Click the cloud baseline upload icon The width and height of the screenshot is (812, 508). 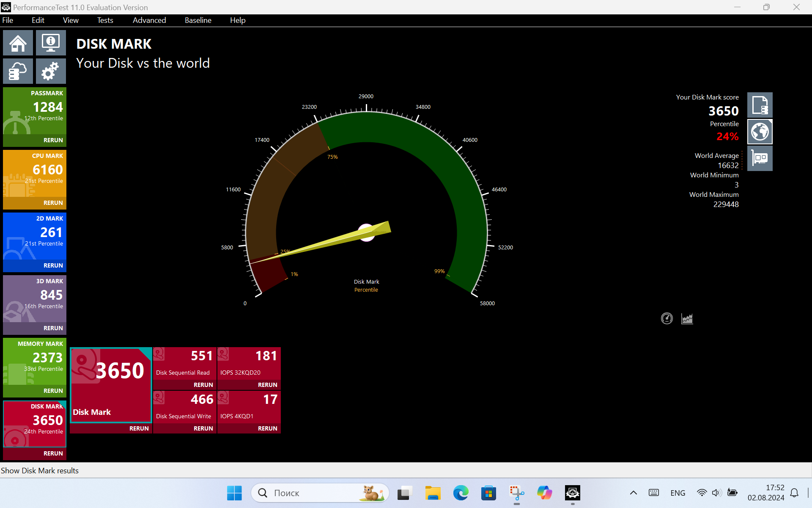pos(18,71)
